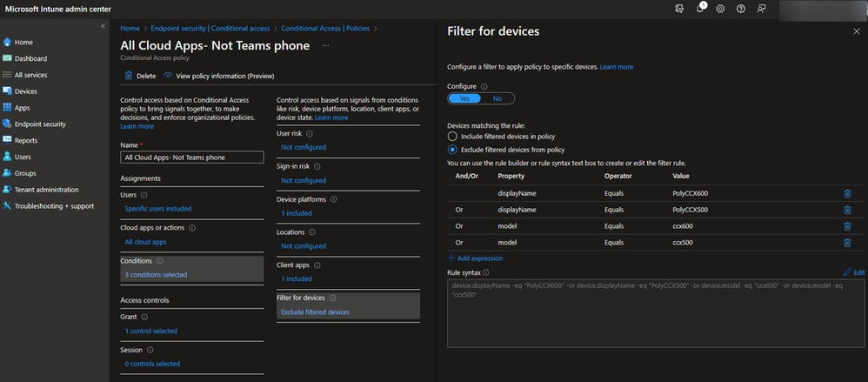The image size is (868, 382).
Task: Click the Delete policy trash button
Action: (x=140, y=76)
